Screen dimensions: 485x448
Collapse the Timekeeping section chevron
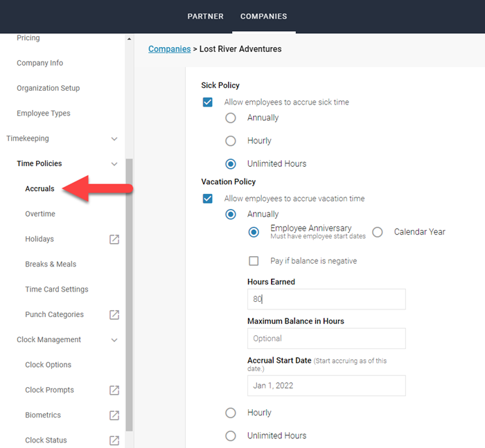click(x=114, y=139)
